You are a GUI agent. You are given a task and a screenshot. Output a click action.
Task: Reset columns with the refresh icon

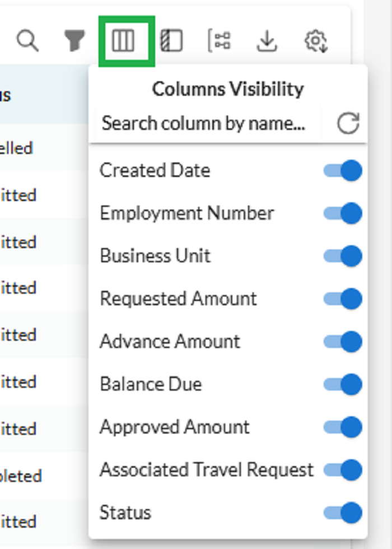tap(348, 123)
